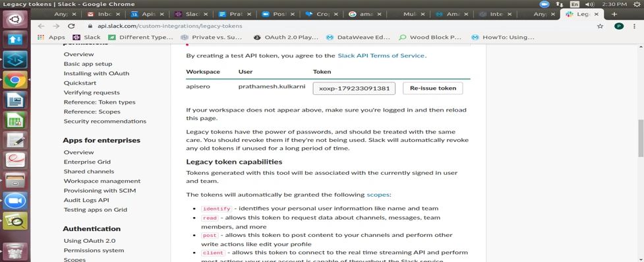Go back with the browser back arrow
644x262 pixels.
(x=41, y=26)
